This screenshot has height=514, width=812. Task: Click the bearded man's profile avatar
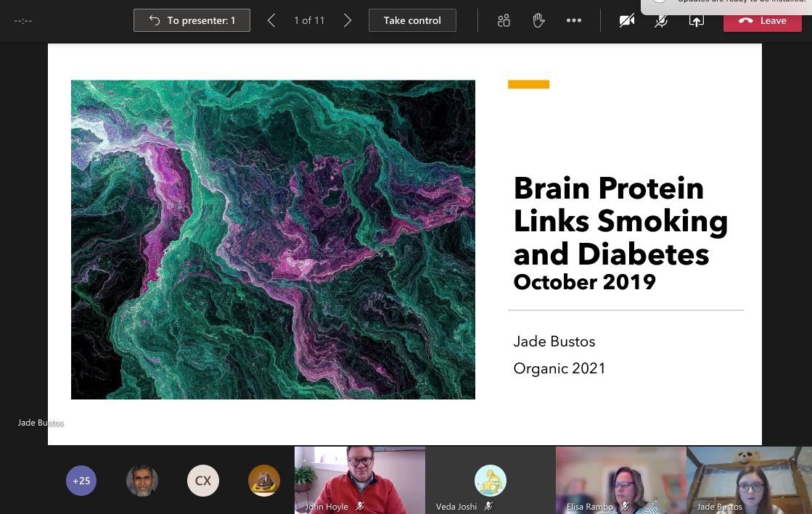pos(142,481)
